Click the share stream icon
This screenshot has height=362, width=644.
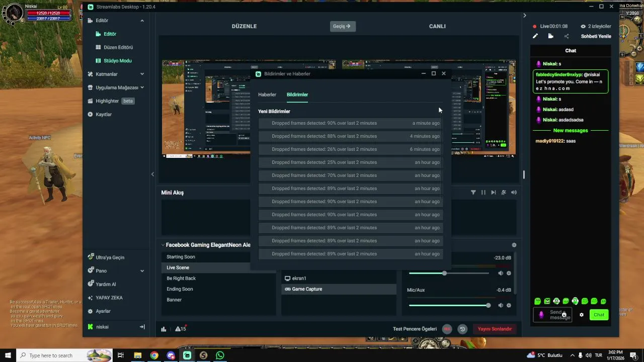point(567,36)
